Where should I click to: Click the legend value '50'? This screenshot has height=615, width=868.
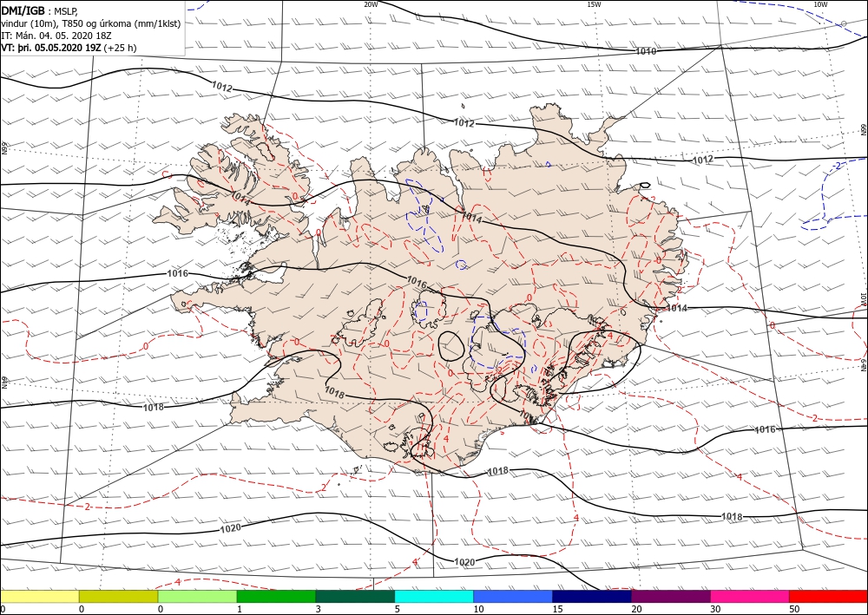[794, 609]
